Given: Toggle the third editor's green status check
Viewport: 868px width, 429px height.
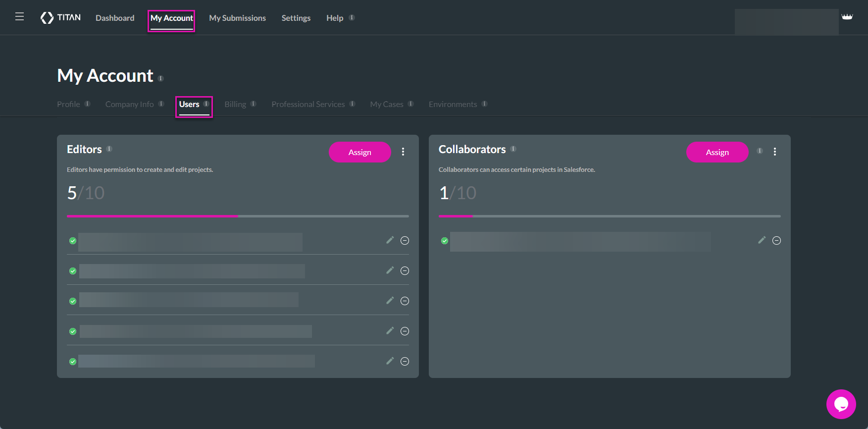Looking at the screenshot, I should 73,301.
